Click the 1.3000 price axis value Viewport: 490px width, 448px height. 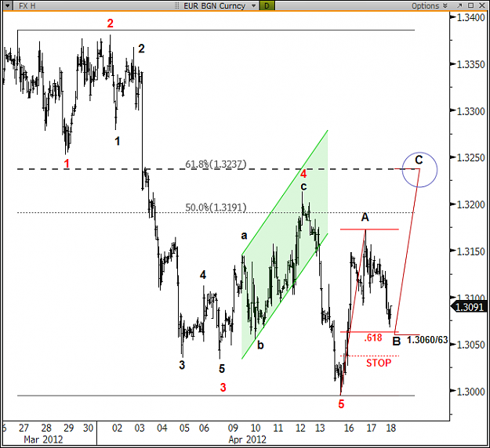coord(470,392)
